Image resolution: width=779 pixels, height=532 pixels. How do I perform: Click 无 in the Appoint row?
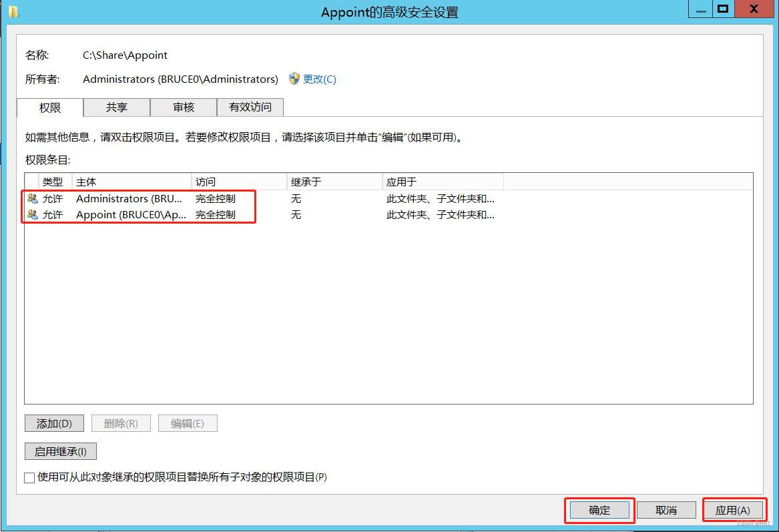(x=296, y=214)
